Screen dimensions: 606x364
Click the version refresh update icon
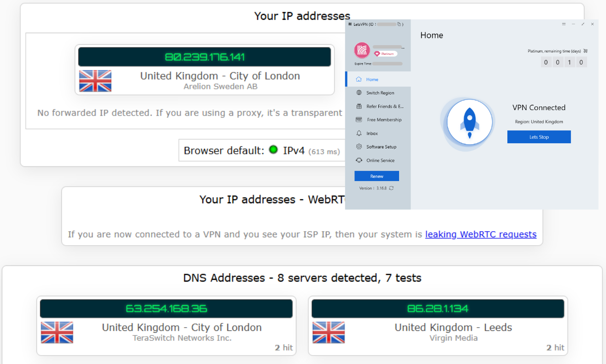pos(391,188)
